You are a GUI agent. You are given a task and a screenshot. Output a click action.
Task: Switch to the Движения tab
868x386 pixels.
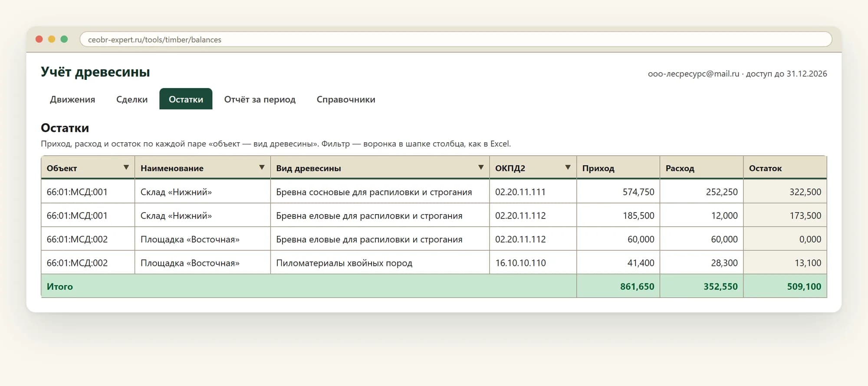(x=72, y=99)
